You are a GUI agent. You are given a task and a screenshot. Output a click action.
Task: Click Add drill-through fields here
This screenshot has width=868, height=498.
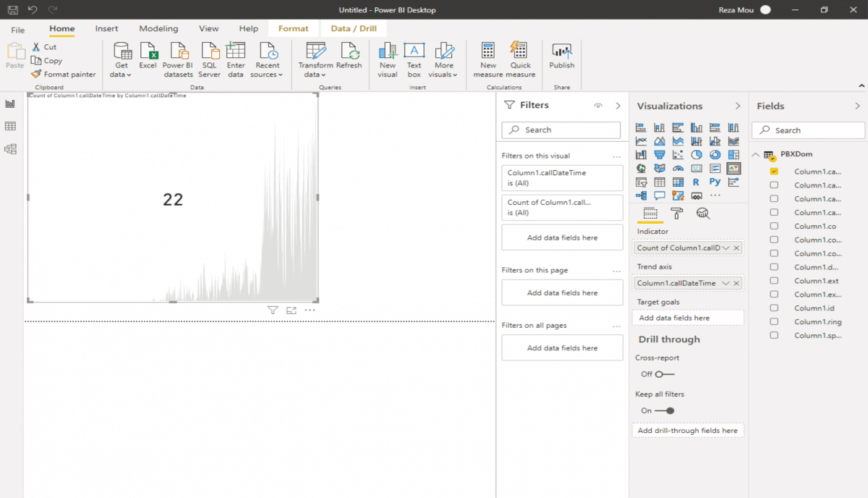point(687,431)
